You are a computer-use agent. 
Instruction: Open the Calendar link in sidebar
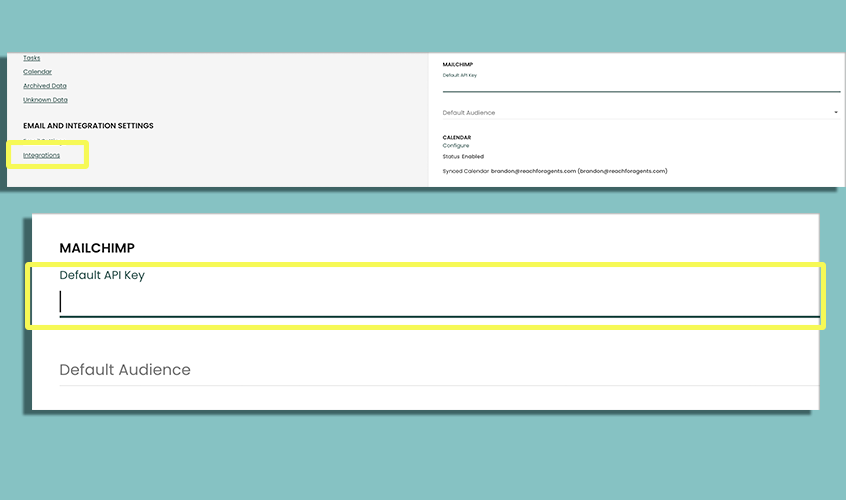37,72
